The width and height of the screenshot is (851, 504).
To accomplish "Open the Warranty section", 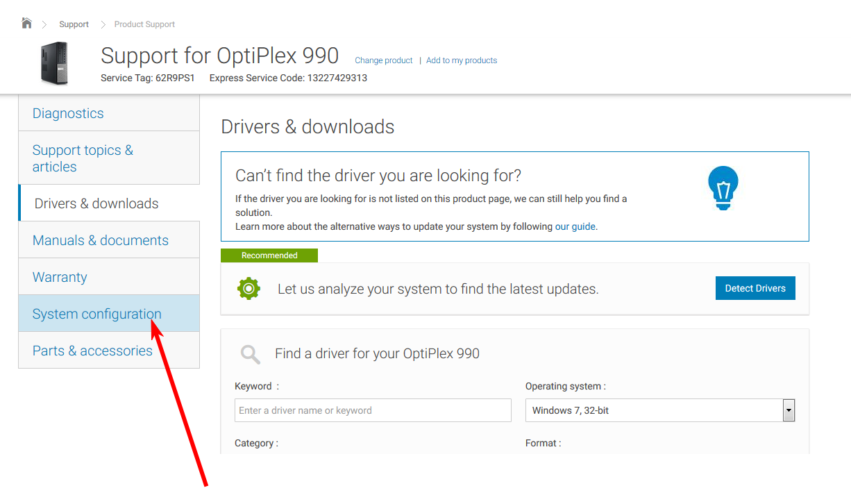I will tap(60, 277).
